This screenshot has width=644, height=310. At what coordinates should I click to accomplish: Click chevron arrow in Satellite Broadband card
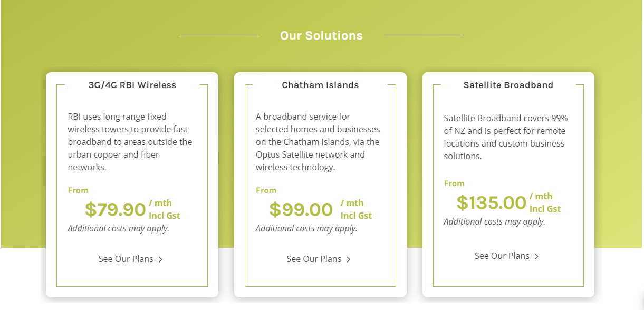pos(536,256)
